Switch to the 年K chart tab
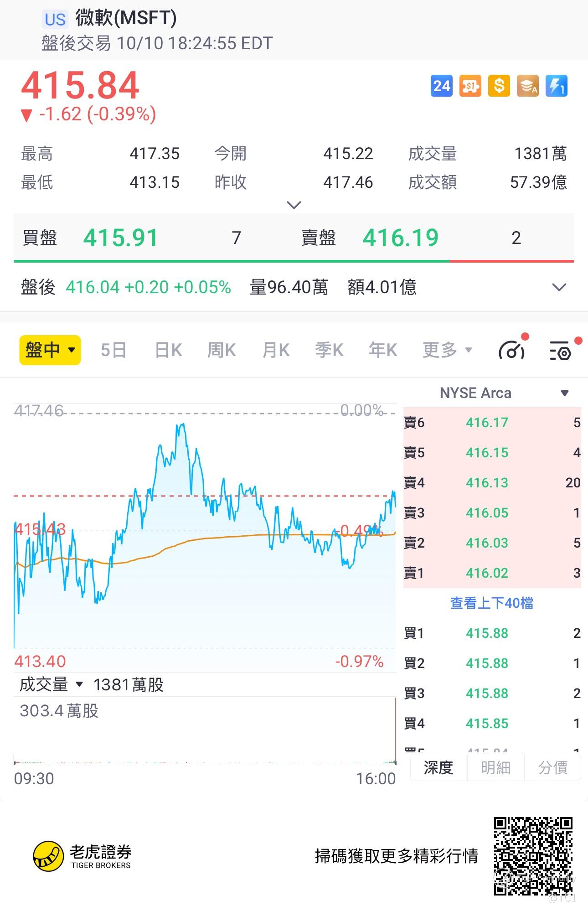The height and width of the screenshot is (911, 588). (x=383, y=350)
